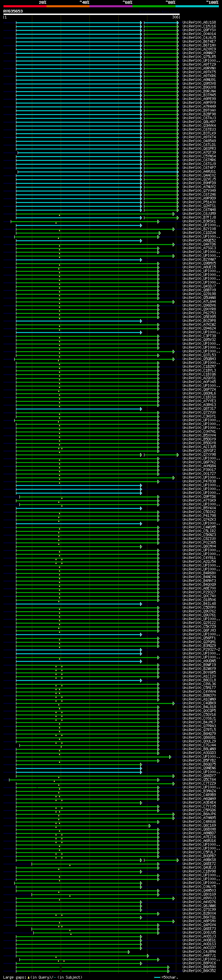Click the cyan ~100% identity color bar
222x980 pixels.
197,6
